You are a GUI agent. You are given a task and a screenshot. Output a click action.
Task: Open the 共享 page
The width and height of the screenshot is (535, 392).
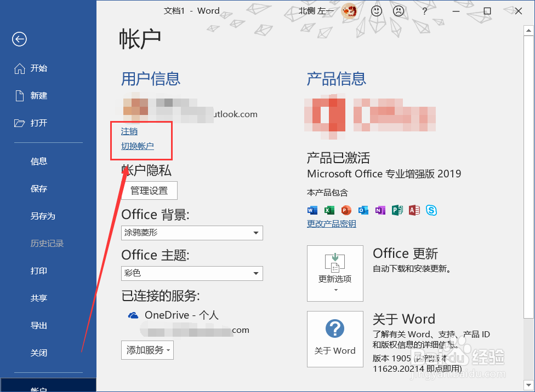[x=38, y=298]
